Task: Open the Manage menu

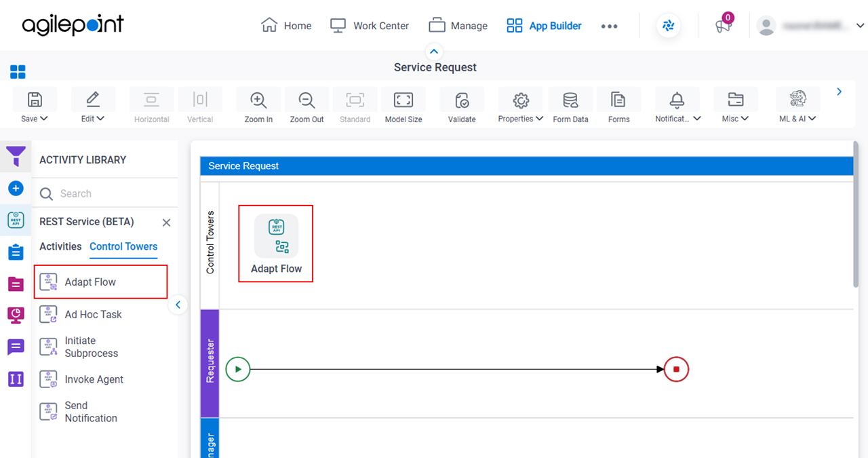Action: tap(458, 25)
